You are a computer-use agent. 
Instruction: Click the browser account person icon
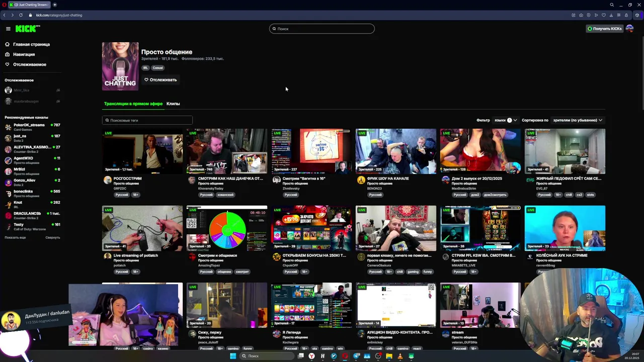click(626, 15)
